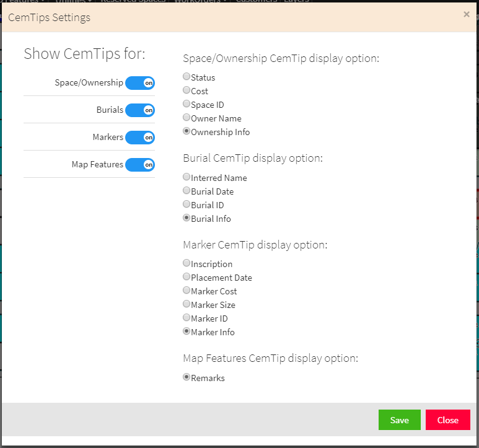Viewport: 479px width, 448px height.
Task: Toggle the Space/Ownership CemTips switch
Action: pos(140,83)
